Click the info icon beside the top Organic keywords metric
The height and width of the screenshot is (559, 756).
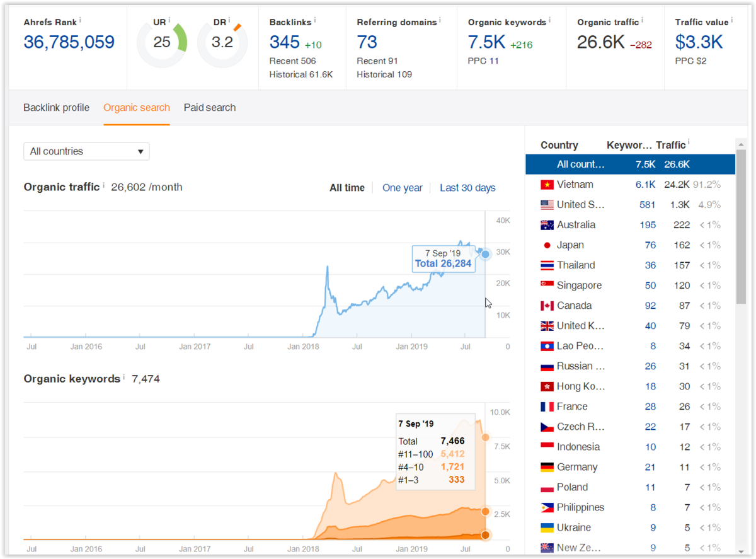[x=549, y=20]
